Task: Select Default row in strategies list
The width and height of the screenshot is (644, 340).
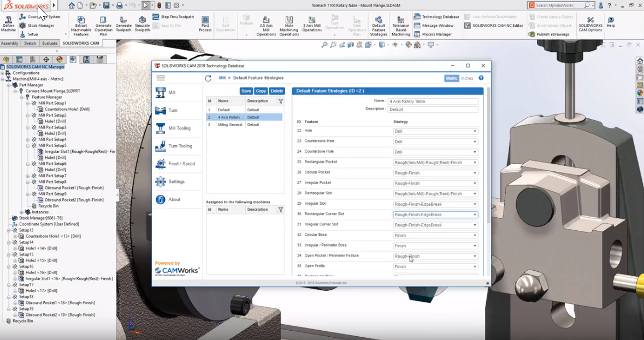Action: (x=244, y=110)
